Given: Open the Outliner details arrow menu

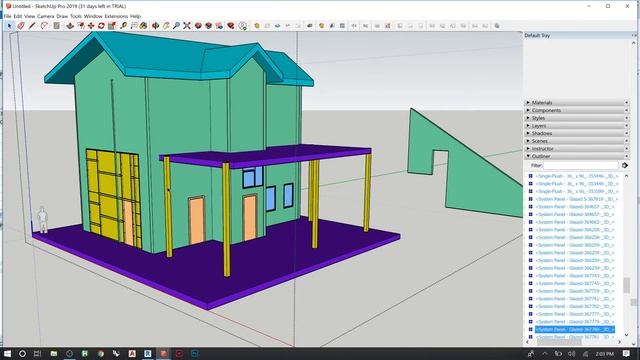Looking at the screenshot, I should [625, 165].
